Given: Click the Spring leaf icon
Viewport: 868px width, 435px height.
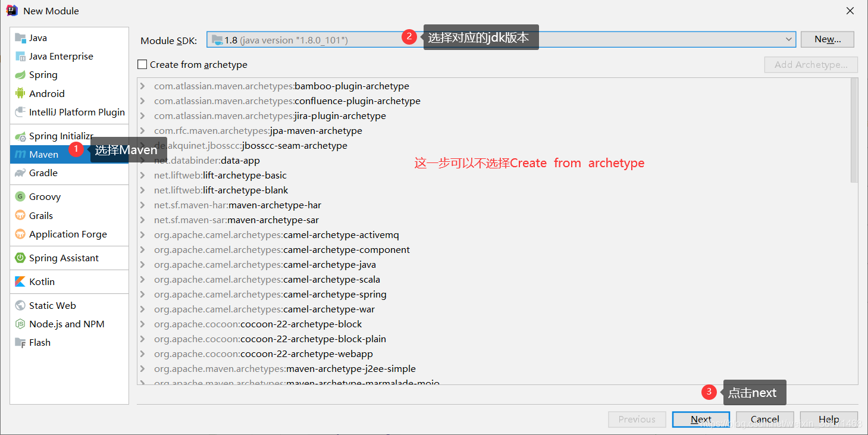Looking at the screenshot, I should pyautogui.click(x=20, y=75).
